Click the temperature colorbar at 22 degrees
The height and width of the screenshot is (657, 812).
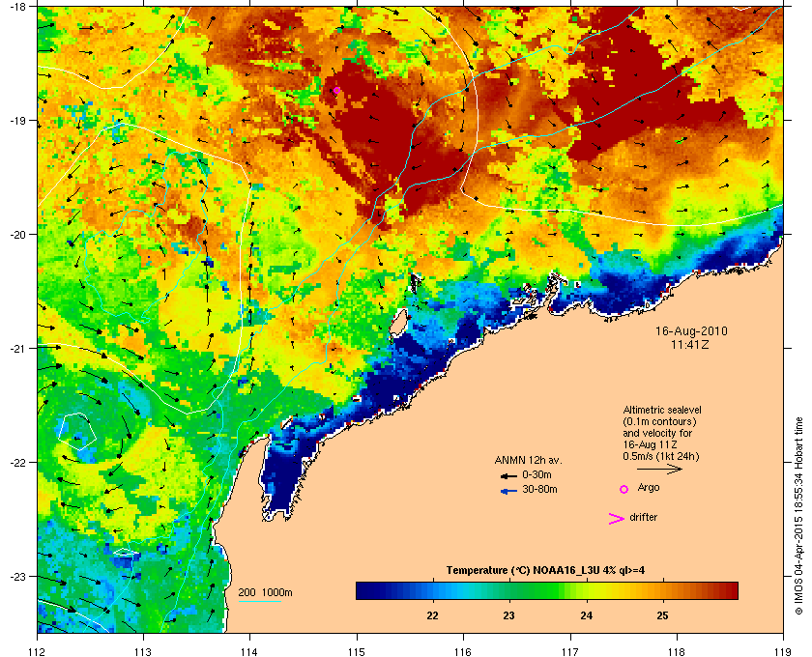tap(432, 590)
